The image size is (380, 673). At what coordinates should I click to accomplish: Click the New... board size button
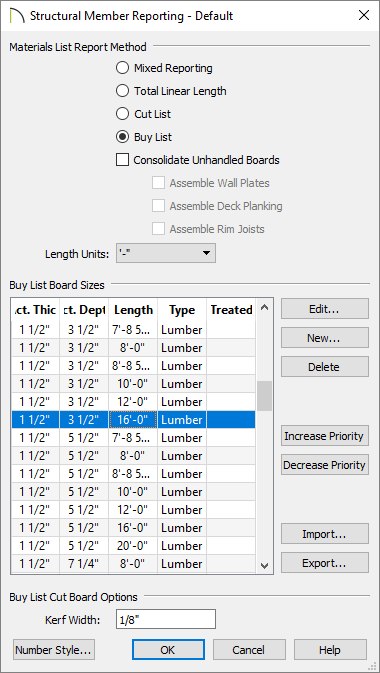pos(325,338)
